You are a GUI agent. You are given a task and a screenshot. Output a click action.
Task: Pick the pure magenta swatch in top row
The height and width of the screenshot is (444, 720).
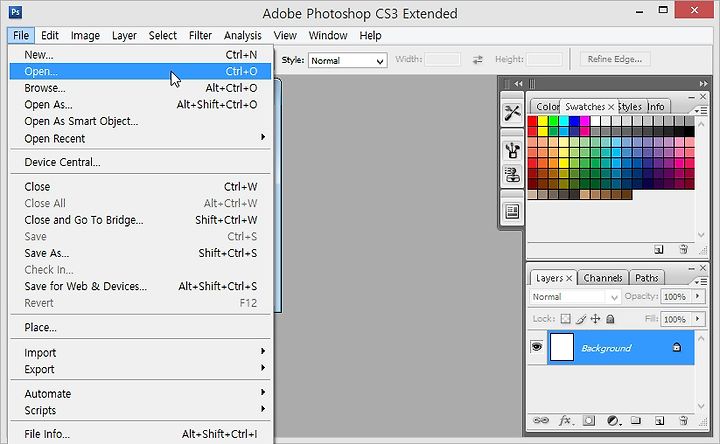(585, 121)
